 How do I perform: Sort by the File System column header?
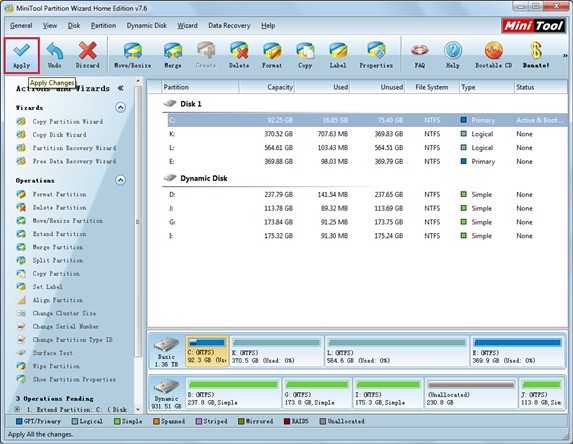pyautogui.click(x=432, y=87)
